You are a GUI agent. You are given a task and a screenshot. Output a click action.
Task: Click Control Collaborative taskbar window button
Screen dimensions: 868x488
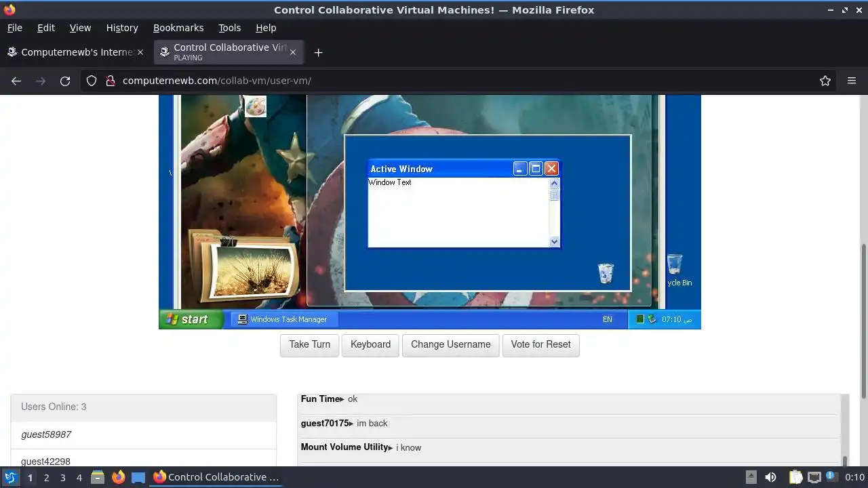click(216, 477)
